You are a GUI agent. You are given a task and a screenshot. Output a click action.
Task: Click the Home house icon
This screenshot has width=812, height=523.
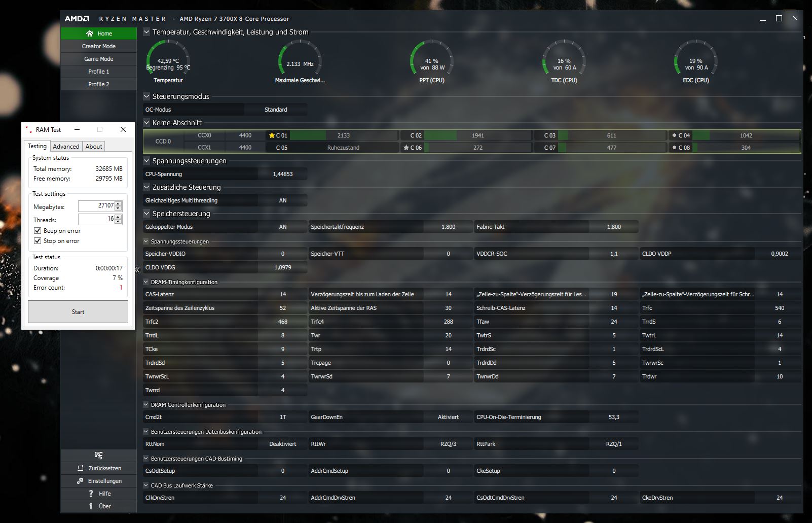(90, 33)
